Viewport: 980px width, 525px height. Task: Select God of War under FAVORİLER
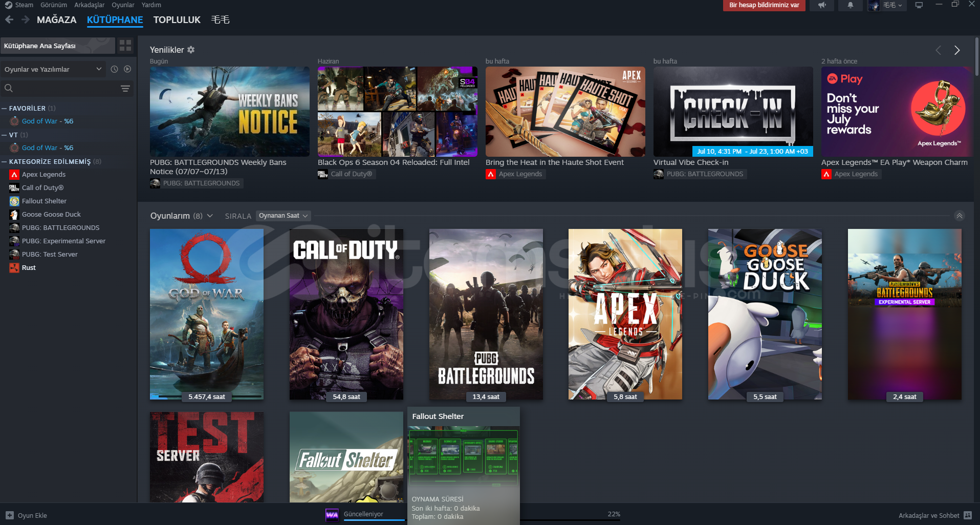pos(48,121)
